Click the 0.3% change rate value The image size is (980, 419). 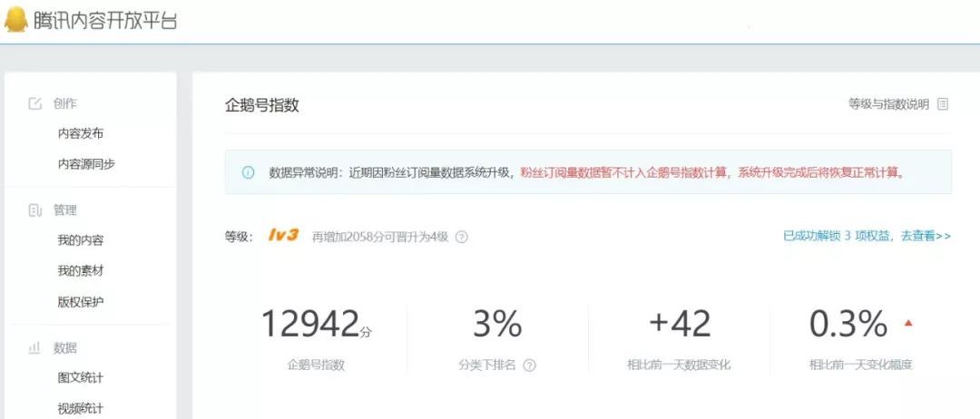(848, 324)
